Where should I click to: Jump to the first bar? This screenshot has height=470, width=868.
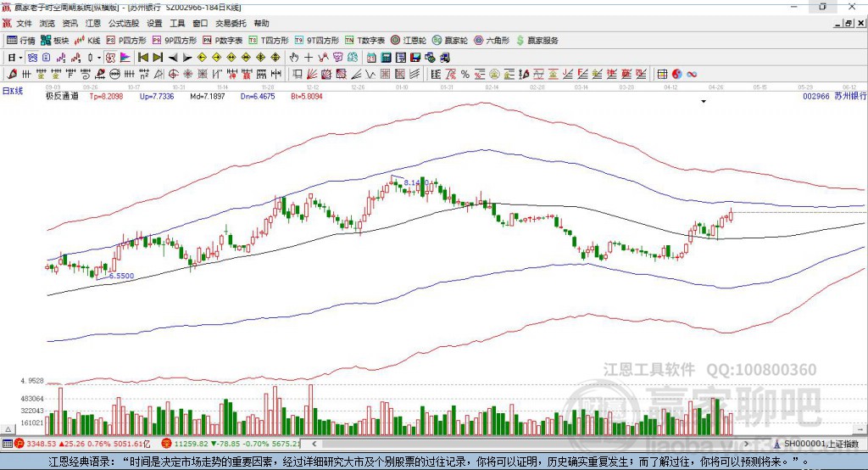pos(142,58)
